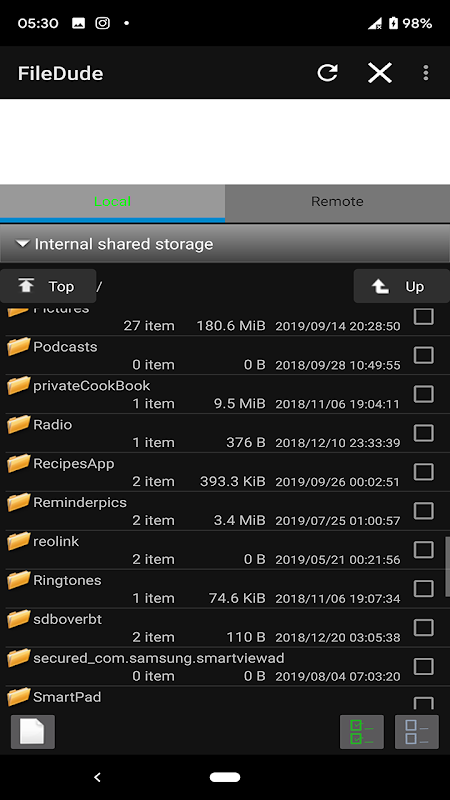This screenshot has height=800, width=450.
Task: Open the three-dot overflow menu
Action: 426,73
